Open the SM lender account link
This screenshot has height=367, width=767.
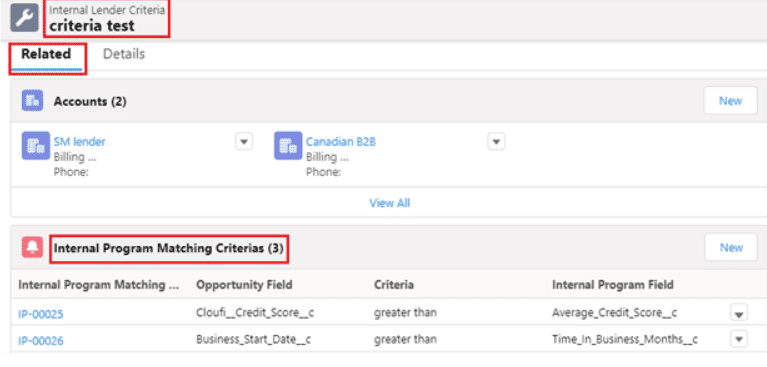[79, 142]
